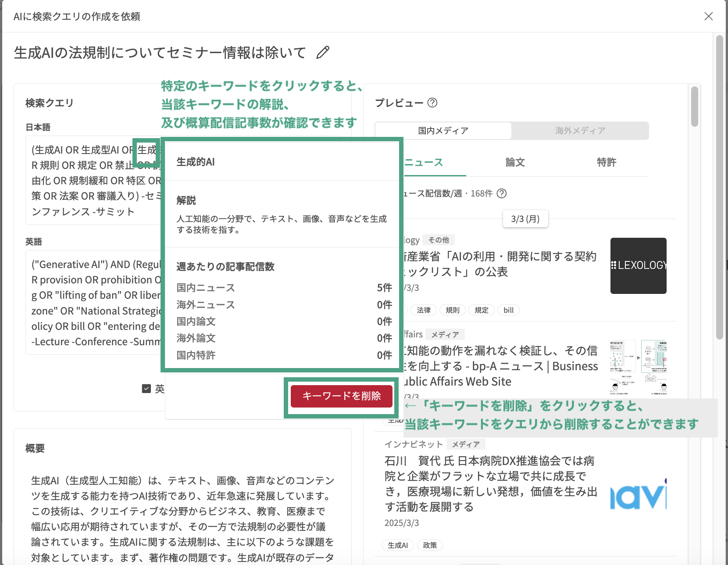This screenshot has height=565, width=728.
Task: Switch to the 国内メディア tab
Action: 443,131
